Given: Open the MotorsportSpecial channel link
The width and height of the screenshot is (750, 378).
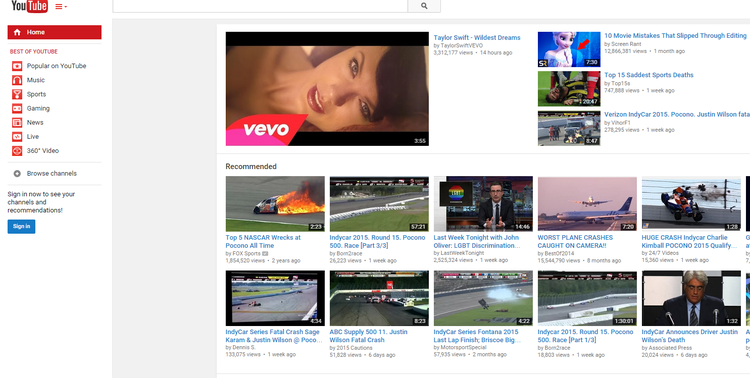Looking at the screenshot, I should [463, 347].
